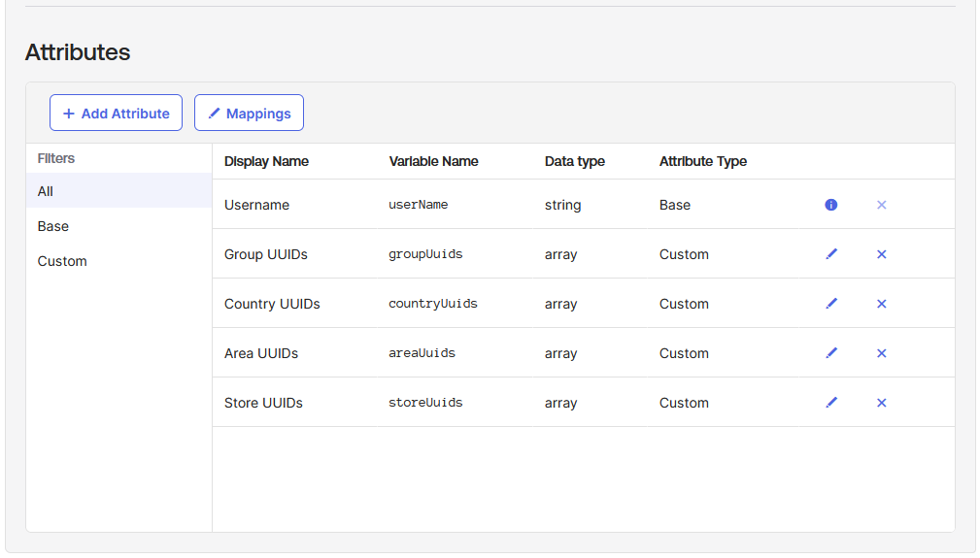Click Custom type in Area UUIDs row

coord(684,352)
